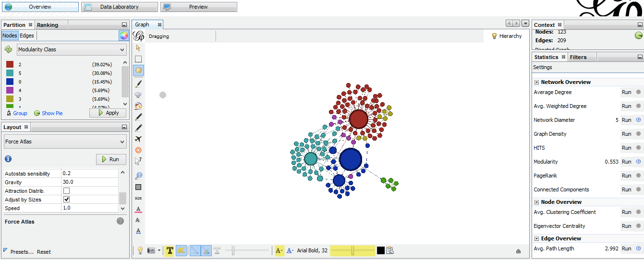Viewport: 644px width, 260px height.
Task: Click the lightbulb background color icon
Action: (x=140, y=250)
